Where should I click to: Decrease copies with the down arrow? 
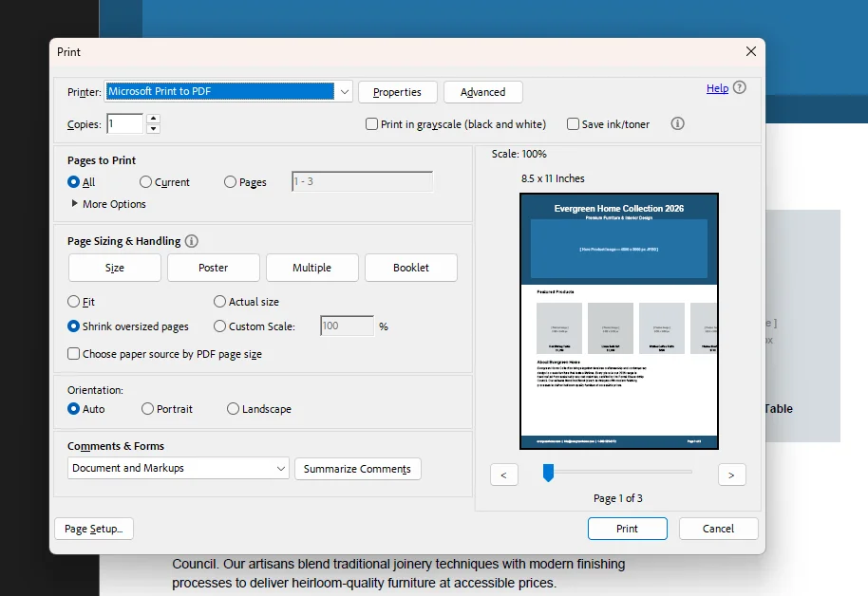tap(153, 129)
